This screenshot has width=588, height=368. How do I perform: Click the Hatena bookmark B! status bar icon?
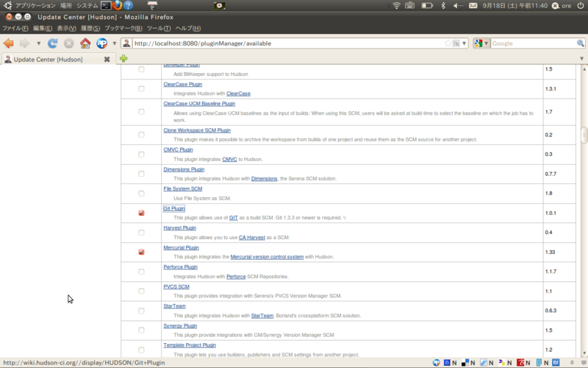[x=556, y=362]
